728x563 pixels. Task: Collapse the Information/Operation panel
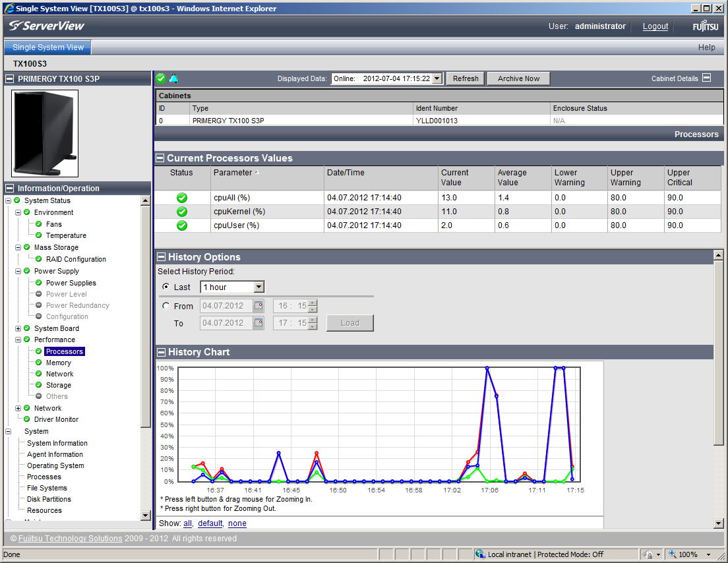pyautogui.click(x=10, y=189)
